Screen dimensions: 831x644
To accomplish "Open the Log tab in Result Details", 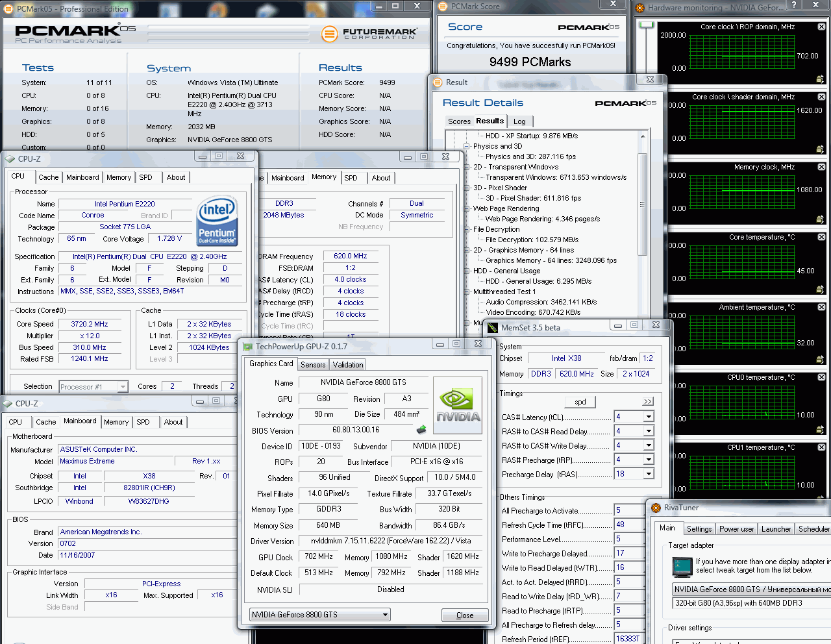I will [x=519, y=121].
